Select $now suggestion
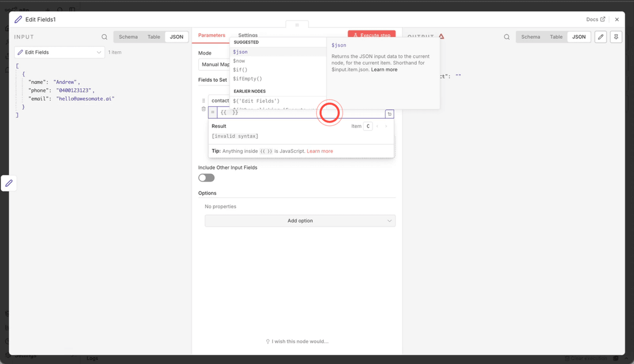The width and height of the screenshot is (634, 364). pyautogui.click(x=278, y=61)
